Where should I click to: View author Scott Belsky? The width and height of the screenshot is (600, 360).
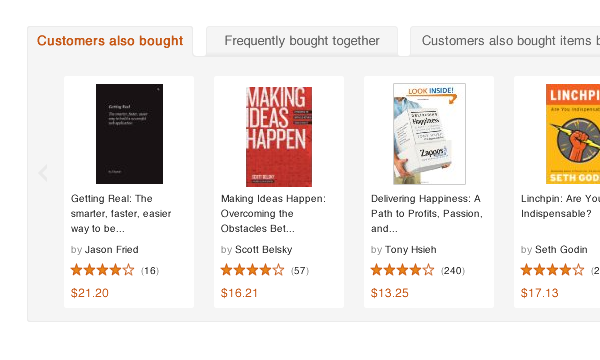click(264, 249)
